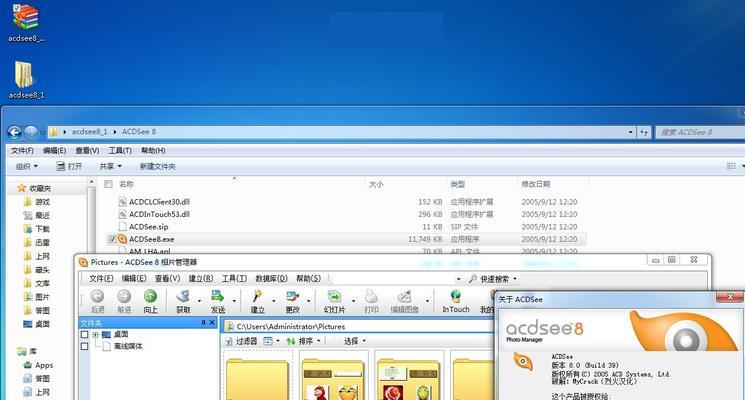The image size is (745, 400).
Task: Check the 离线媒体 checkbox
Action: pyautogui.click(x=85, y=346)
